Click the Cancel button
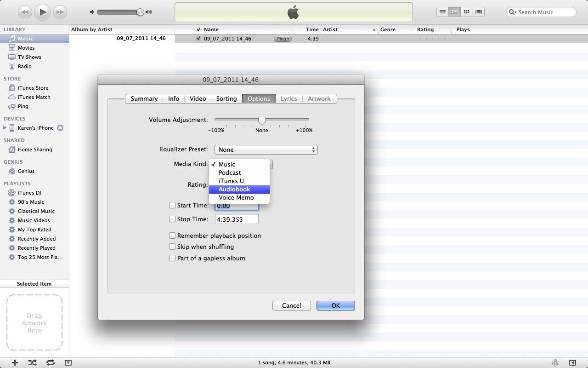Viewport: 588px width, 368px height. coord(292,305)
